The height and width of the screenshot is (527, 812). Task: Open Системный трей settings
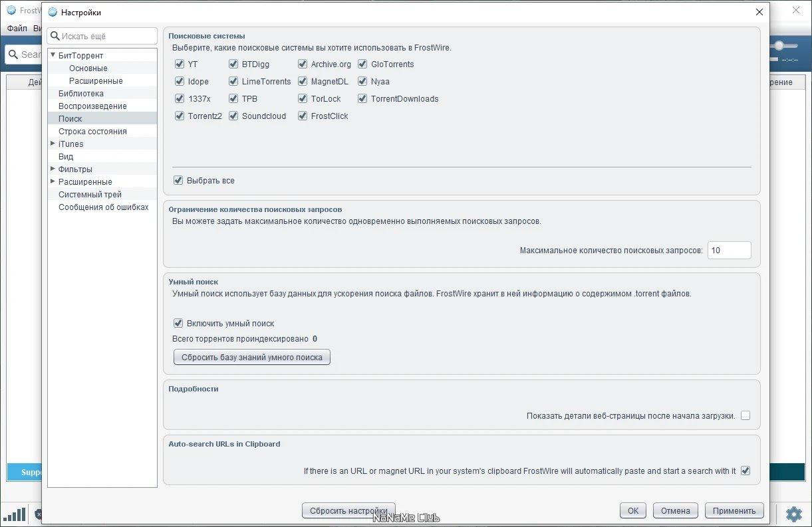click(x=90, y=195)
